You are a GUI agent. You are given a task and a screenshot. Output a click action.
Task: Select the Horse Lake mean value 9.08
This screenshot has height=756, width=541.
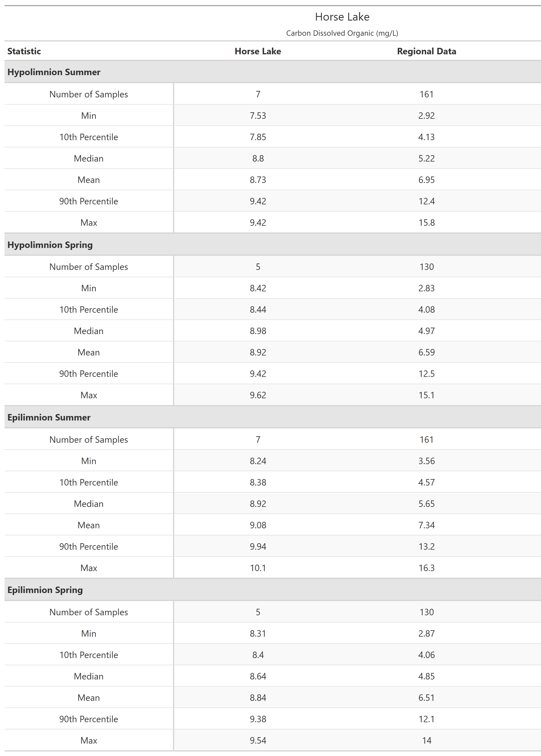[258, 525]
